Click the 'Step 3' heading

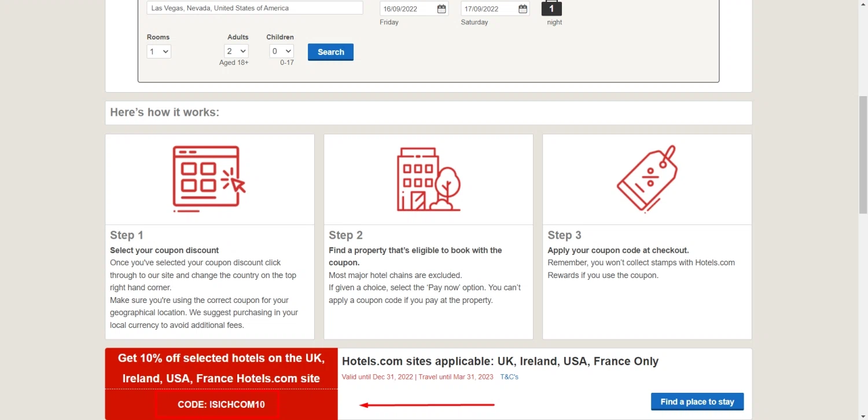coord(564,235)
